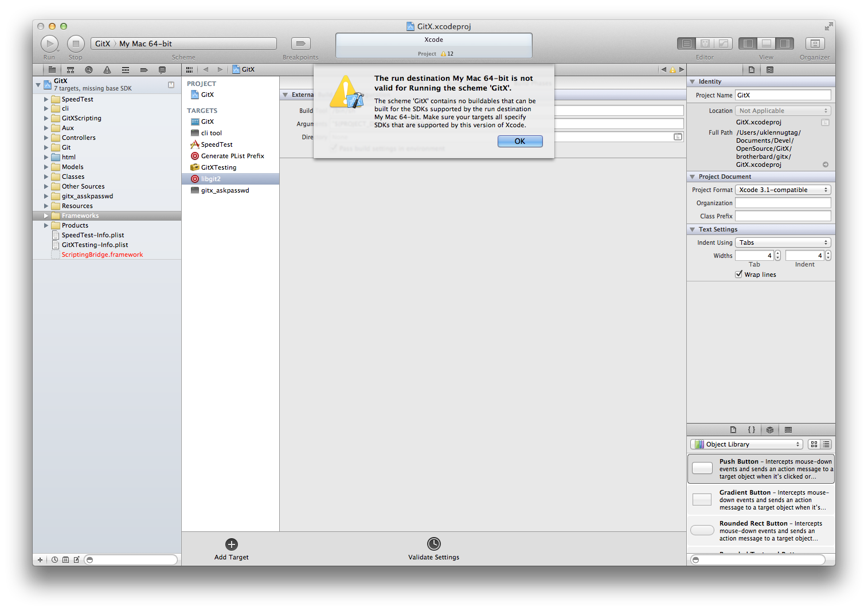Show the Debug navigator
This screenshot has width=868, height=611.
coord(126,70)
